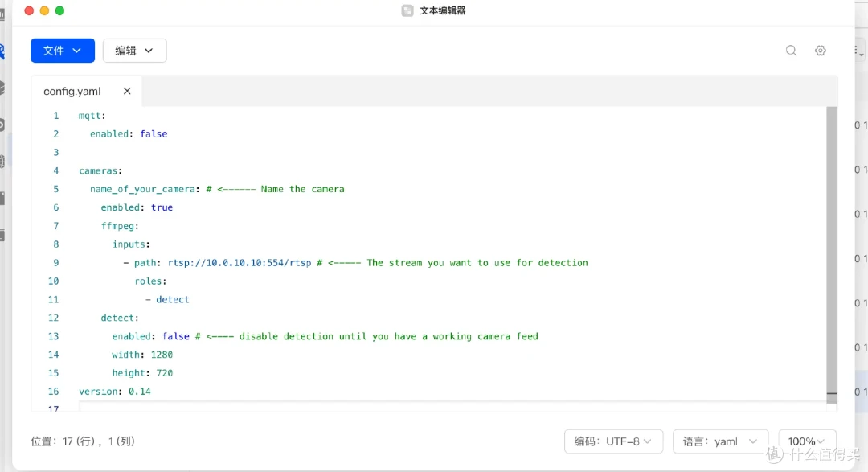Close the config.yaml tab
This screenshot has width=868, height=472.
pos(127,91)
